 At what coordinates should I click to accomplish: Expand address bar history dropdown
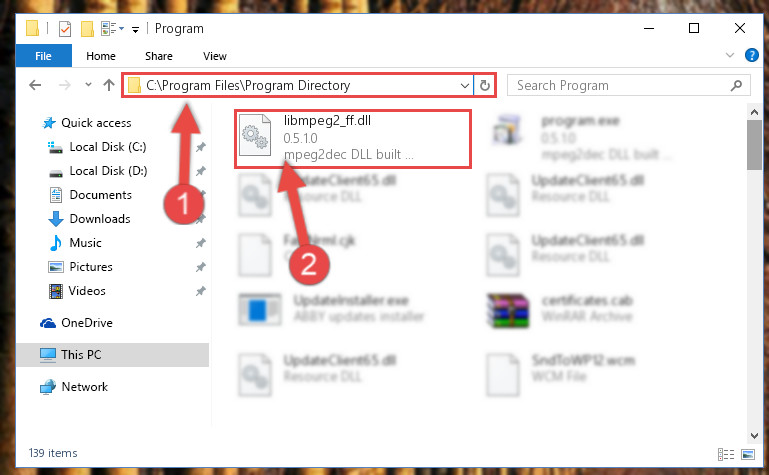(x=464, y=85)
